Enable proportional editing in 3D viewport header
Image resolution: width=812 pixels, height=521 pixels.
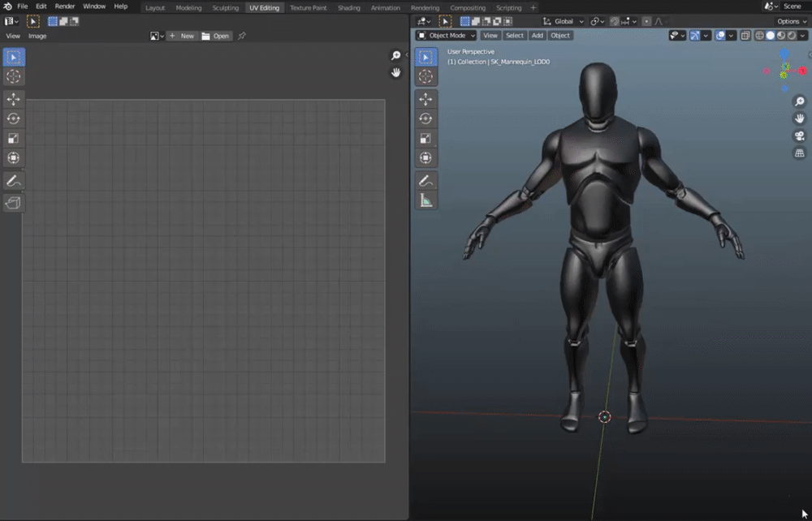coord(646,21)
